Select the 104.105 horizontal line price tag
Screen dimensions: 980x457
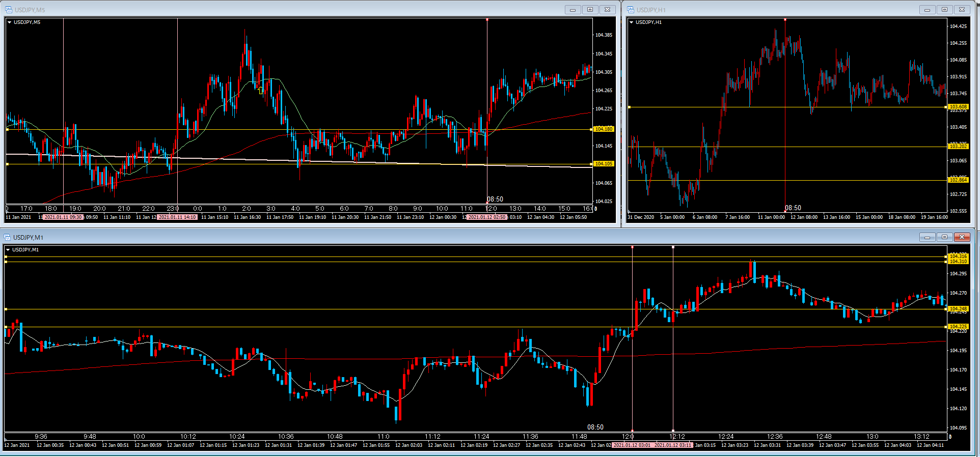pos(604,164)
